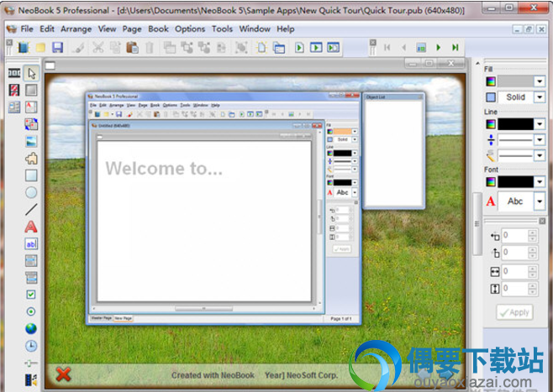Screen dimensions: 553x392
Task: Click the Paste clipboard icon
Action: point(132,47)
